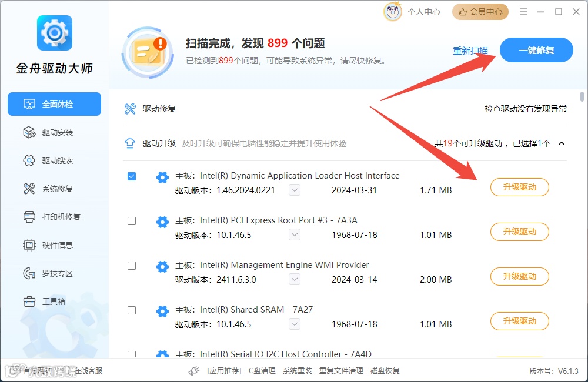
Task: Click date 2024-03-31 text
Action: (x=354, y=190)
